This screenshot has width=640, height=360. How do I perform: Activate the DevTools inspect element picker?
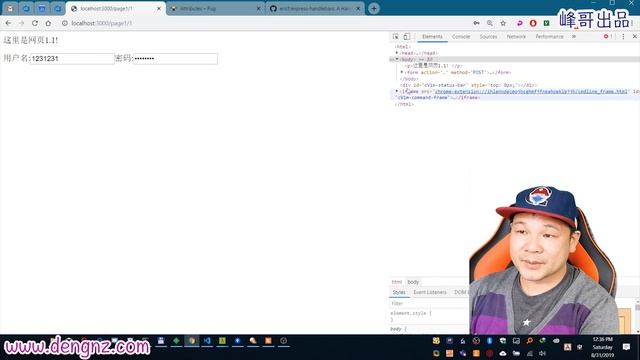396,37
